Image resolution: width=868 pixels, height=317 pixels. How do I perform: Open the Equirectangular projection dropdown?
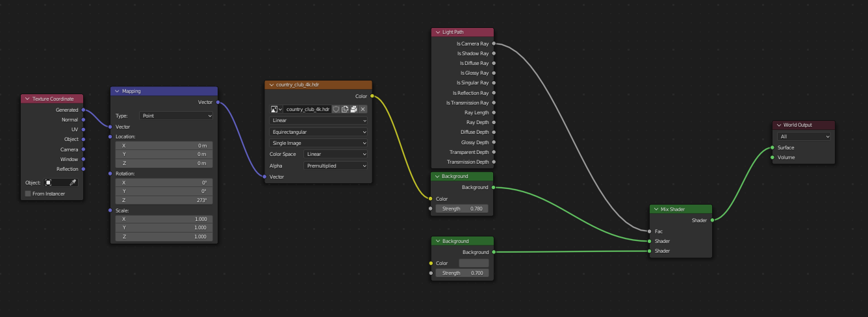[x=318, y=132]
